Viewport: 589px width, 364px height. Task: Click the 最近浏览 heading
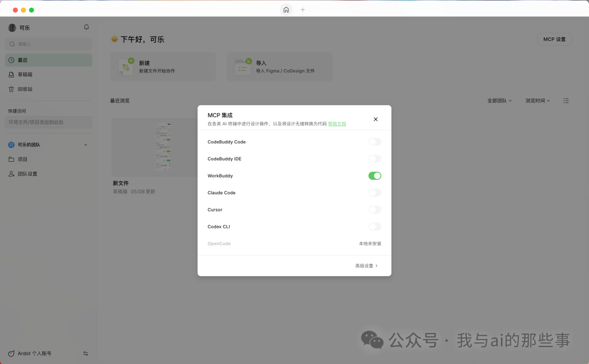(120, 101)
